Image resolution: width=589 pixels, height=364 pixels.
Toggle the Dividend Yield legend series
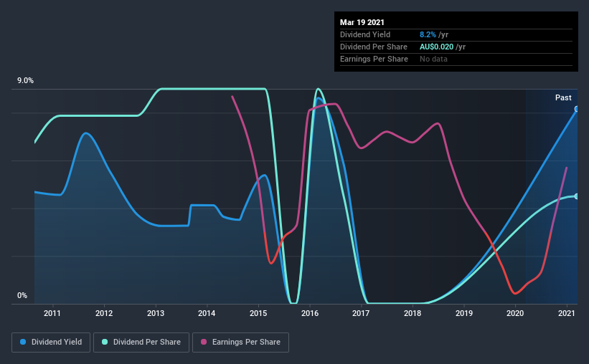(51, 343)
